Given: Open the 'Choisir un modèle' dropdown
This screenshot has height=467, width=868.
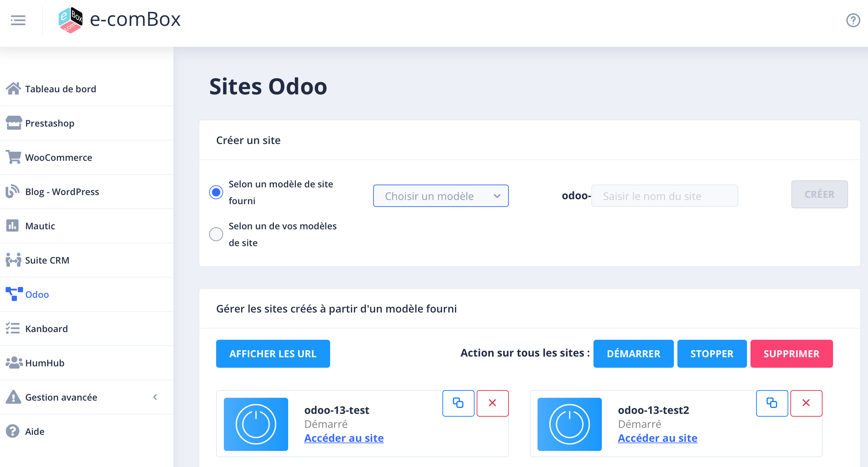Looking at the screenshot, I should pos(441,196).
